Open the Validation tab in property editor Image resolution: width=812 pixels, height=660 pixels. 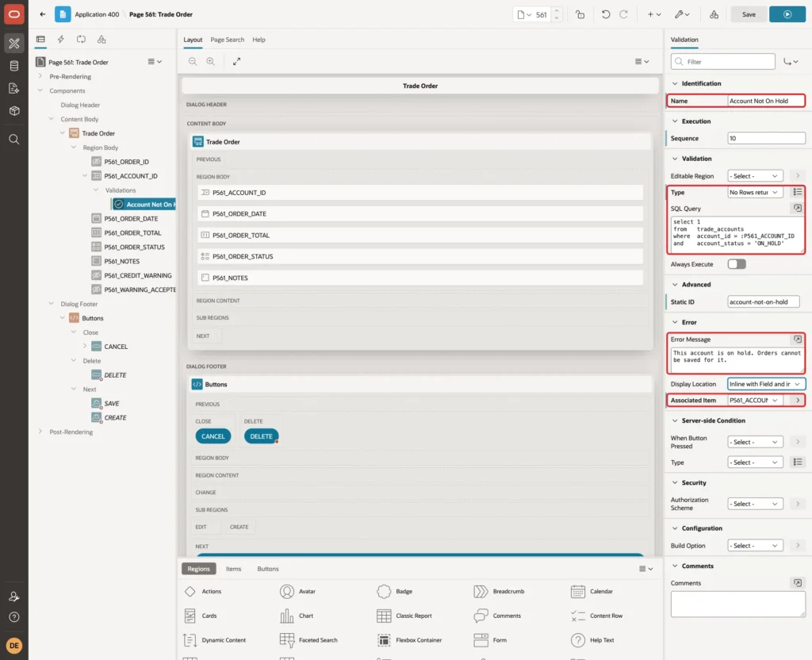684,40
